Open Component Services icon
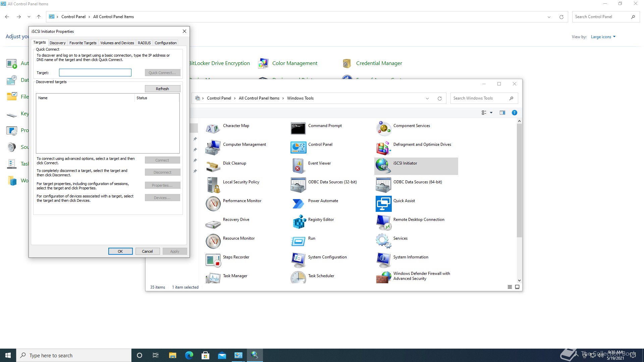This screenshot has width=644, height=362. (x=383, y=128)
